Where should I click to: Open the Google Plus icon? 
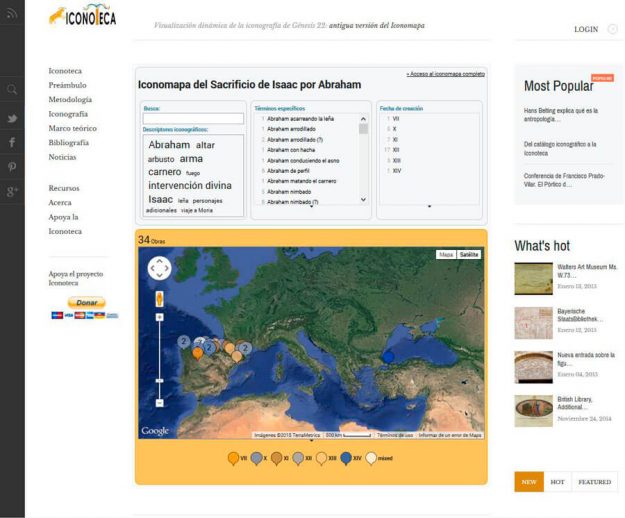pyautogui.click(x=12, y=190)
